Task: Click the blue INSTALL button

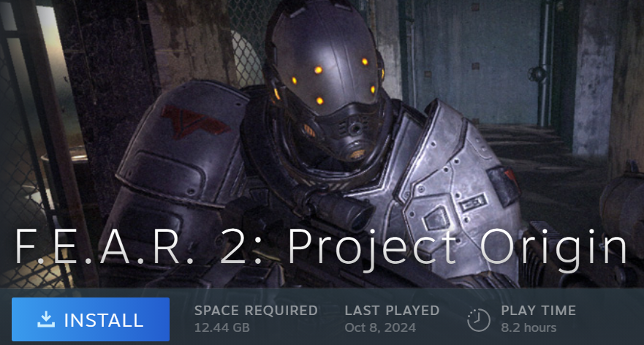Action: coord(91,319)
